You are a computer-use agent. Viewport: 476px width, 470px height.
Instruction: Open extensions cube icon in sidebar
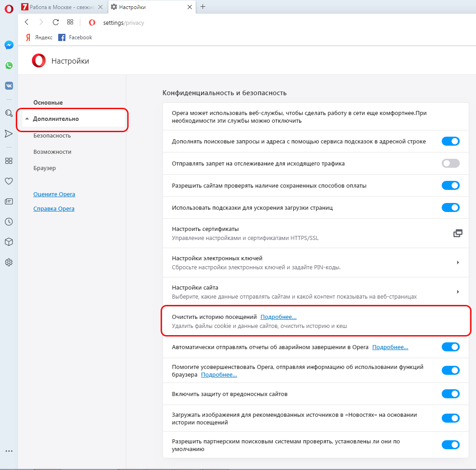[x=9, y=242]
